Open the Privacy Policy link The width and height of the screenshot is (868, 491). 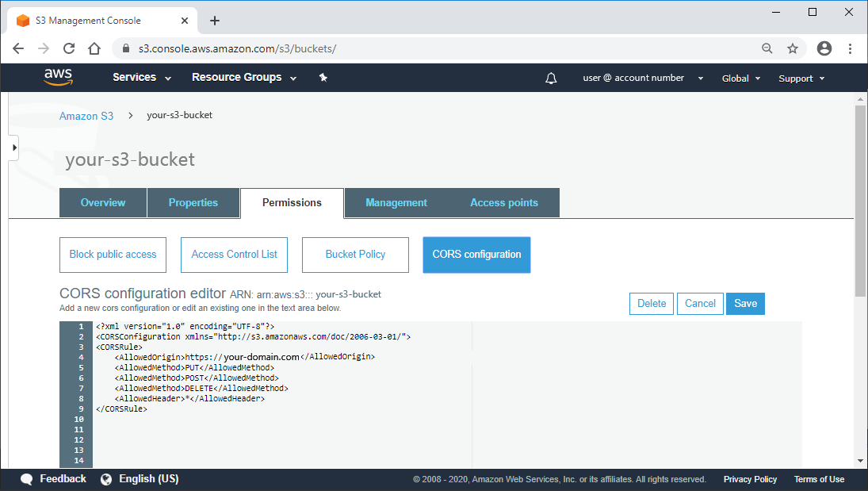(750, 479)
